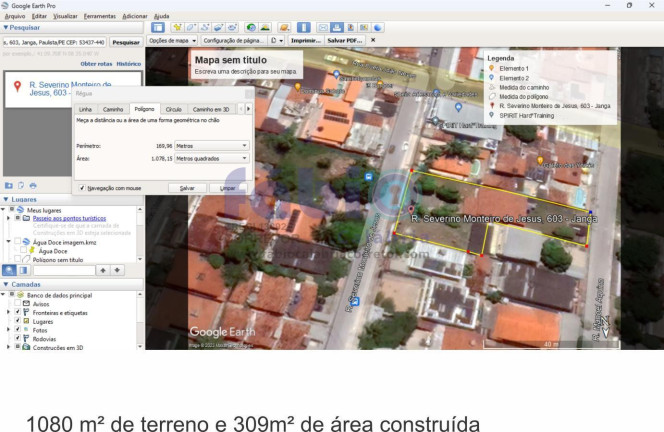Click the address search input field

[54, 42]
